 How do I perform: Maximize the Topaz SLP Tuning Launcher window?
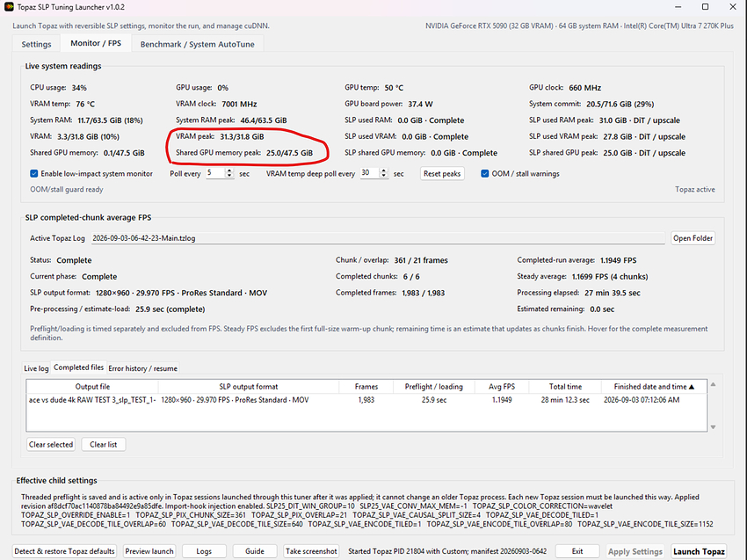(x=705, y=7)
